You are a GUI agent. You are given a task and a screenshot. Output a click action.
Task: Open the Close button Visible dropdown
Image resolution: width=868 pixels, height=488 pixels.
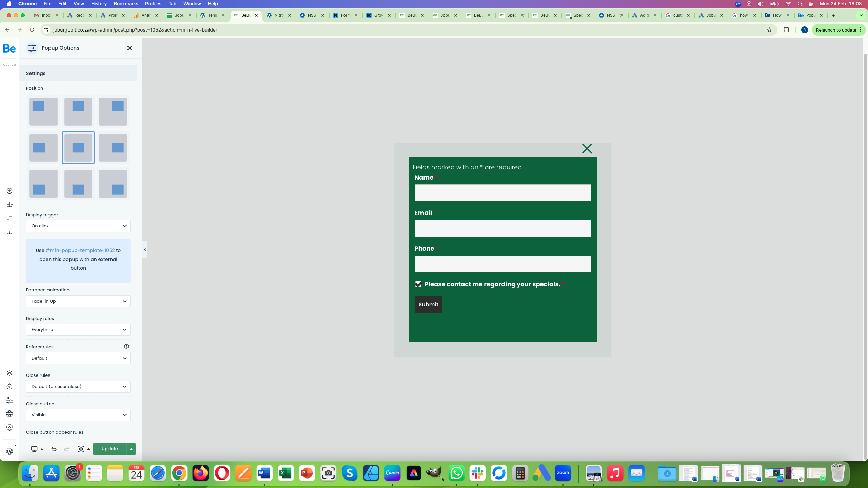(x=78, y=415)
